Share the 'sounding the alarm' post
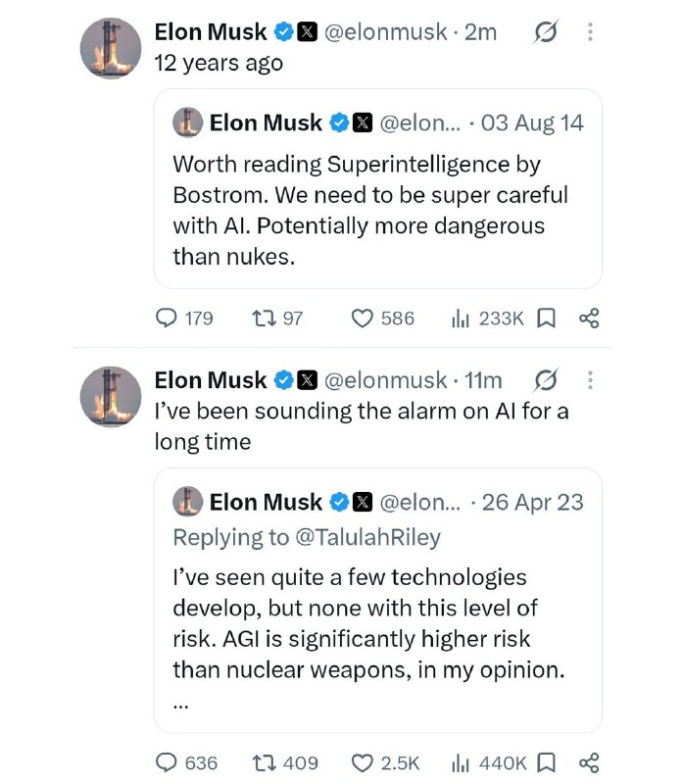This screenshot has width=683, height=784. pos(589,763)
